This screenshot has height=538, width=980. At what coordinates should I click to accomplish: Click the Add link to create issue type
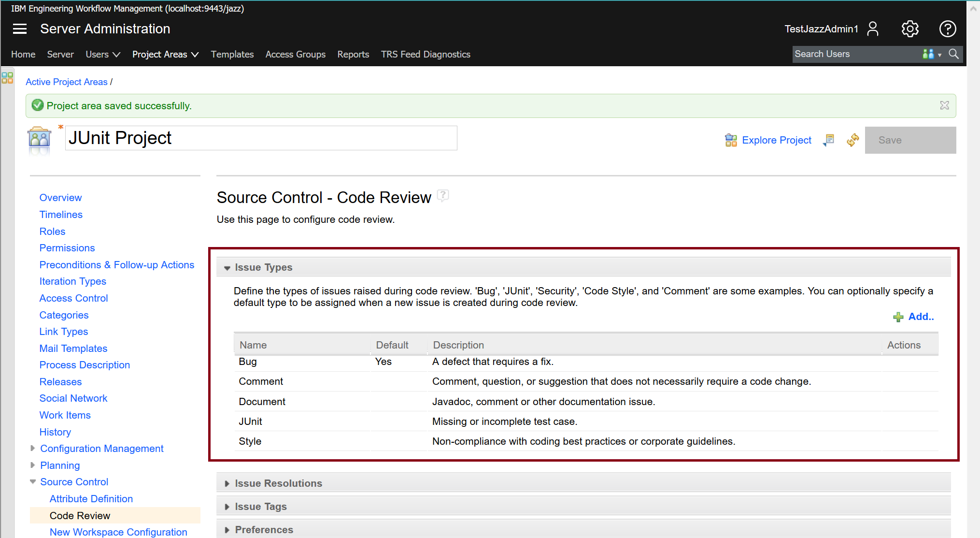click(920, 317)
